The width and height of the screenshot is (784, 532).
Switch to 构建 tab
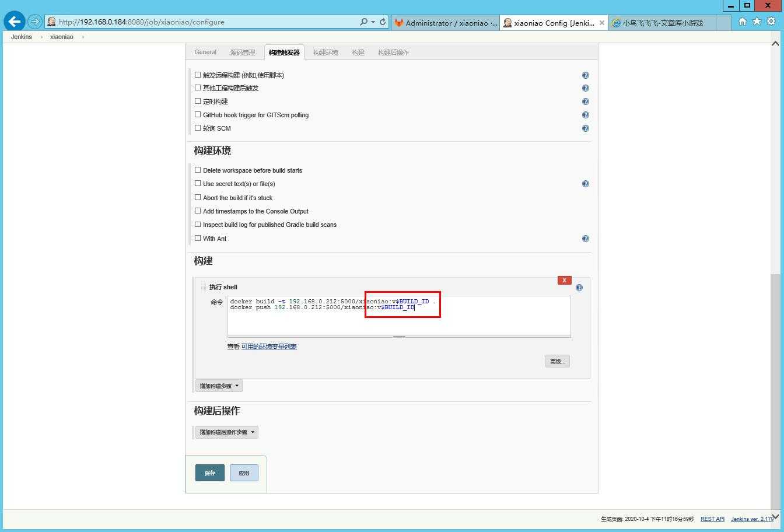click(x=358, y=52)
